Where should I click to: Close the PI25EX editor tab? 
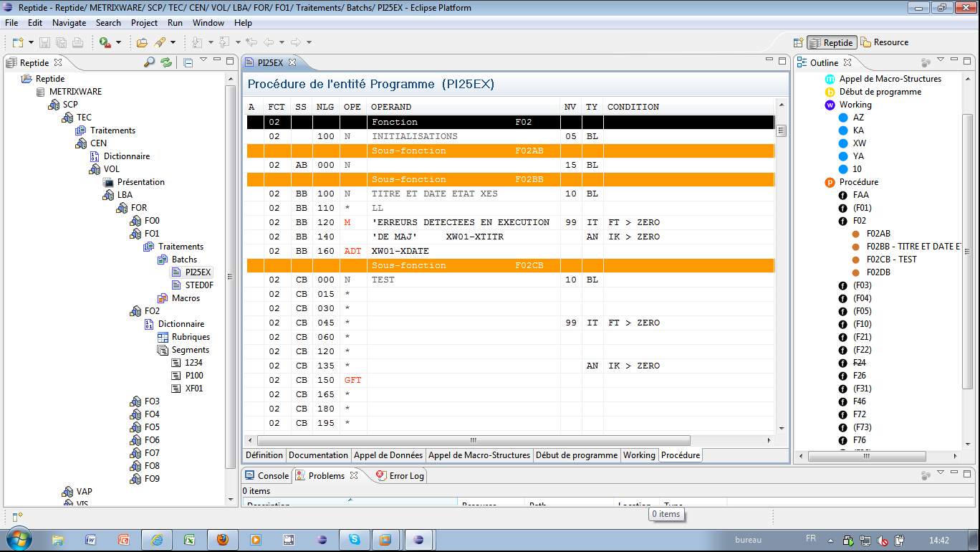pyautogui.click(x=292, y=62)
